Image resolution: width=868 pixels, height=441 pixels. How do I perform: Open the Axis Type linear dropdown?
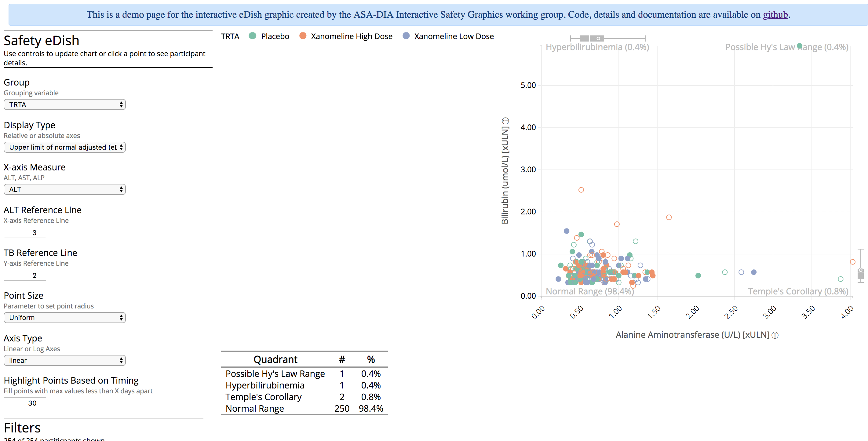[64, 360]
